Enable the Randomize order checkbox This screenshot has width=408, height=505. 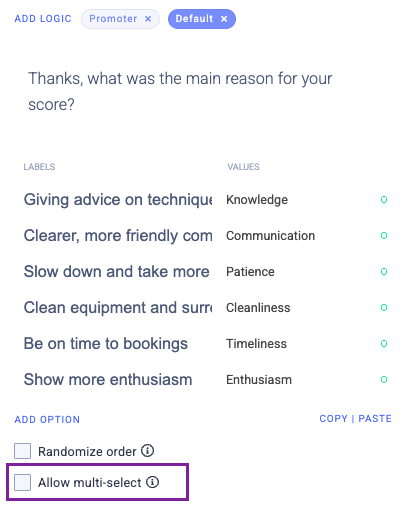coord(22,451)
